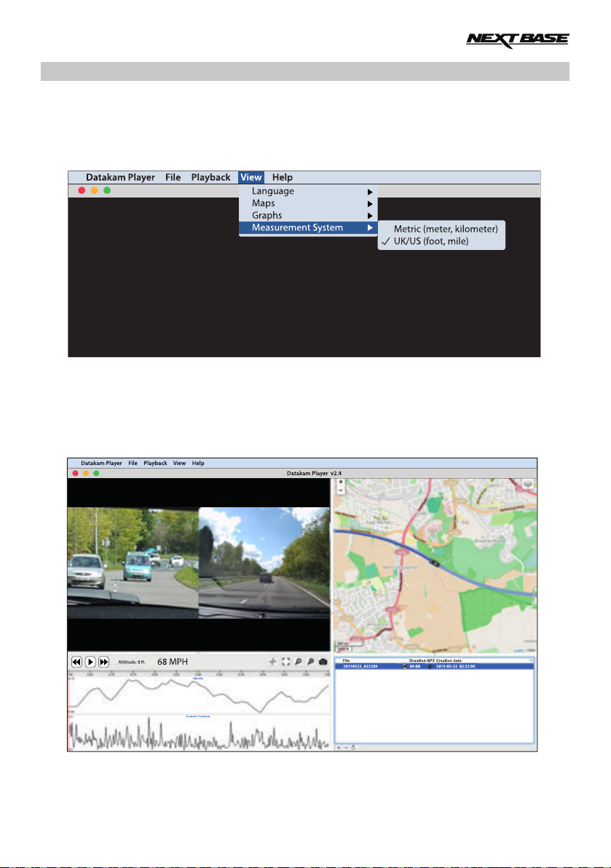Open the Playback menu in upper menu bar

click(x=210, y=177)
